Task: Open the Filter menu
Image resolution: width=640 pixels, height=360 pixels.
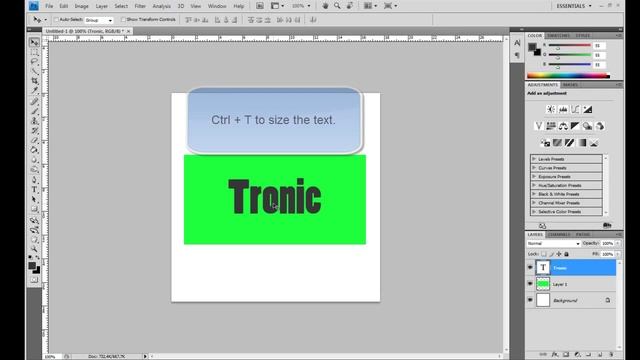Action: [140, 6]
